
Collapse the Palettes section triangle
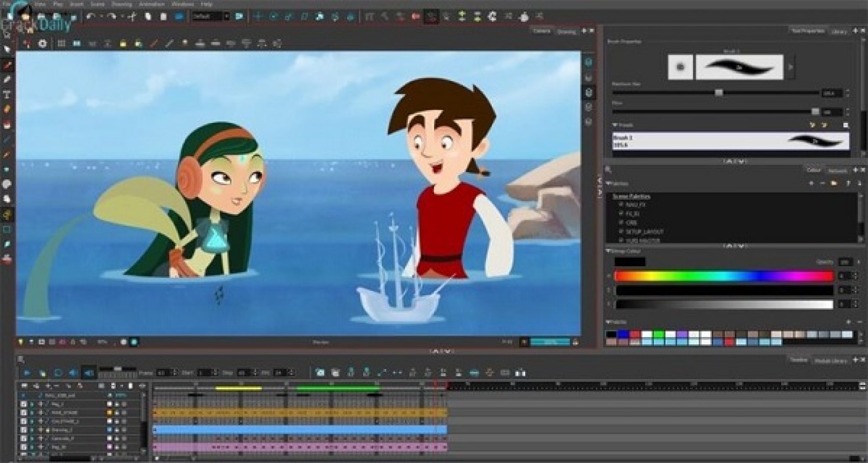coord(609,184)
